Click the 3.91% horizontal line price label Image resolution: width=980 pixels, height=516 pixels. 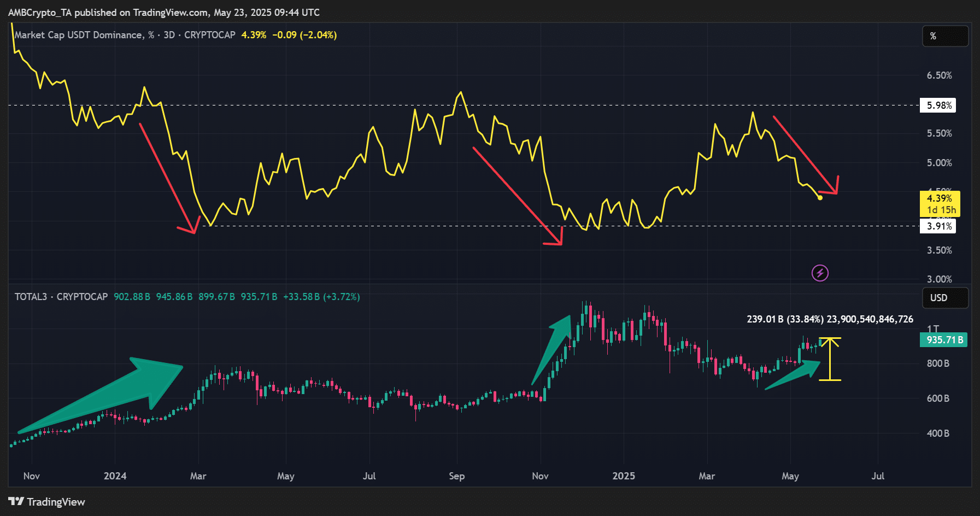click(939, 226)
